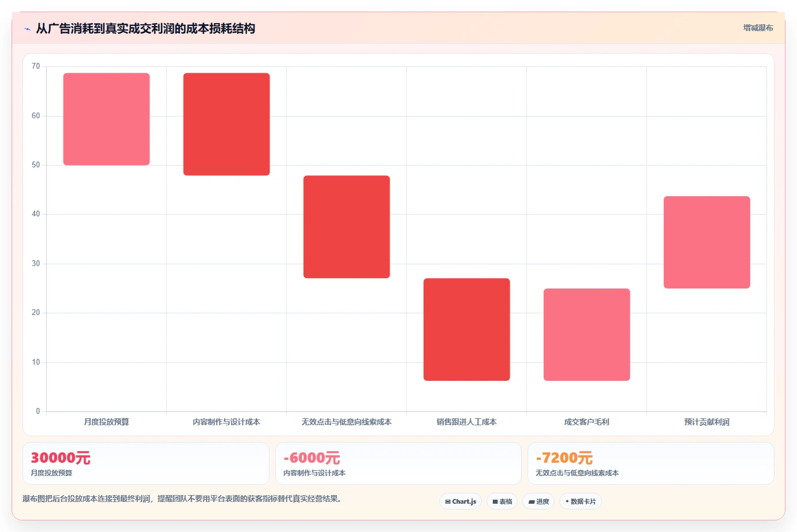
Task: Select the 销售跟进人工成本 bar
Action: tap(467, 329)
